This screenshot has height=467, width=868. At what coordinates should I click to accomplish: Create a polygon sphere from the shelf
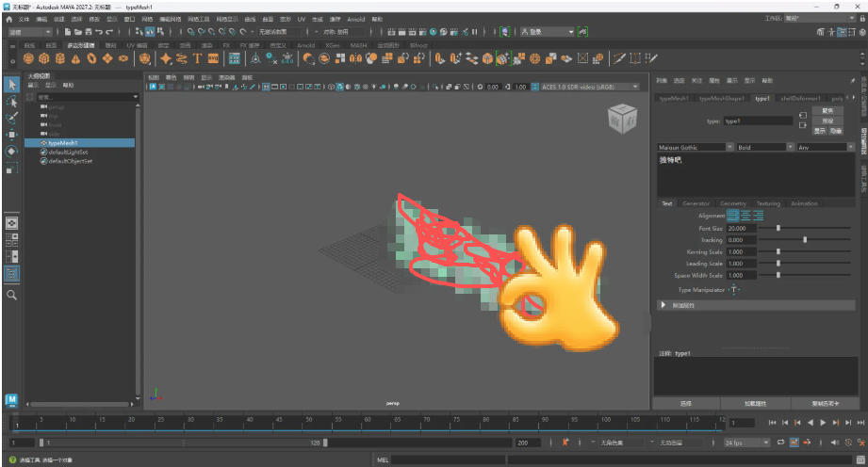click(29, 58)
